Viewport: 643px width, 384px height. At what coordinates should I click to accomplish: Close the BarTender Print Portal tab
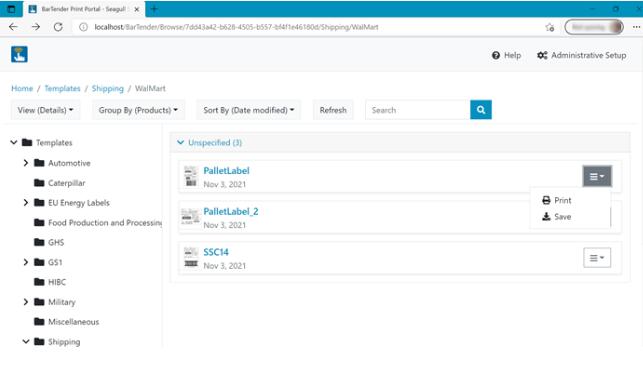[x=137, y=9]
